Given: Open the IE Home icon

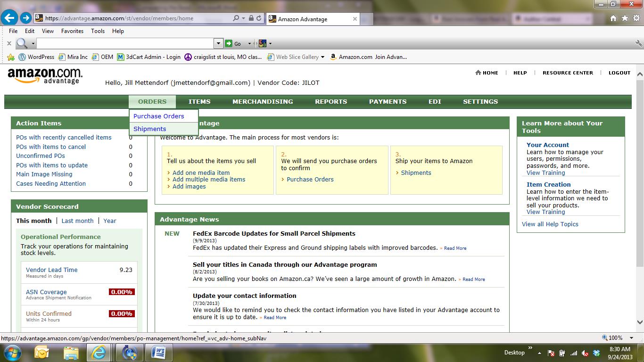Looking at the screenshot, I should tap(613, 18).
